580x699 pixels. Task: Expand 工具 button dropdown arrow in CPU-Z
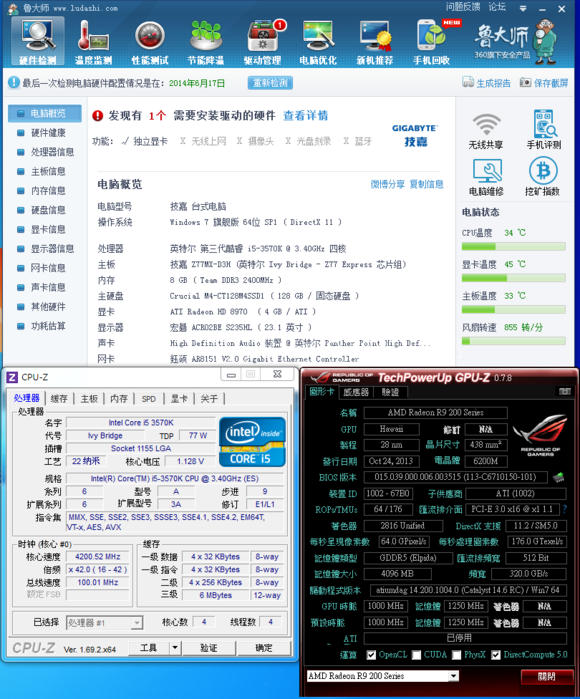point(175,647)
